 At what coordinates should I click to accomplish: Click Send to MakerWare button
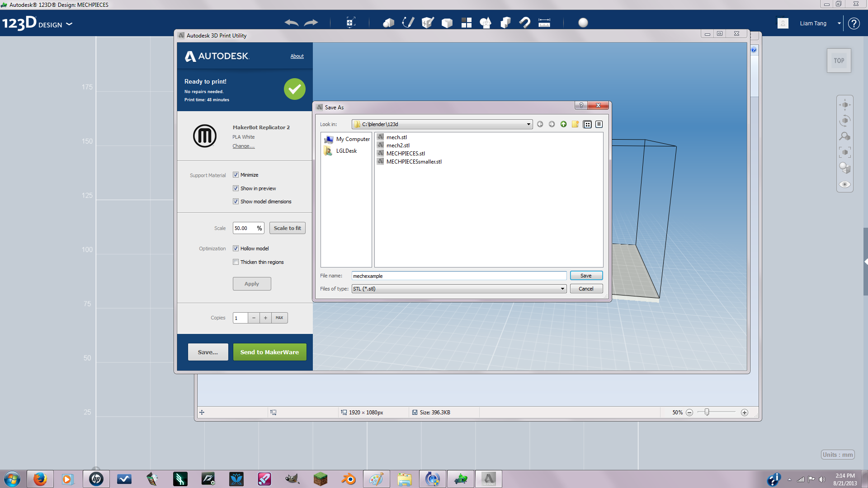pos(269,352)
